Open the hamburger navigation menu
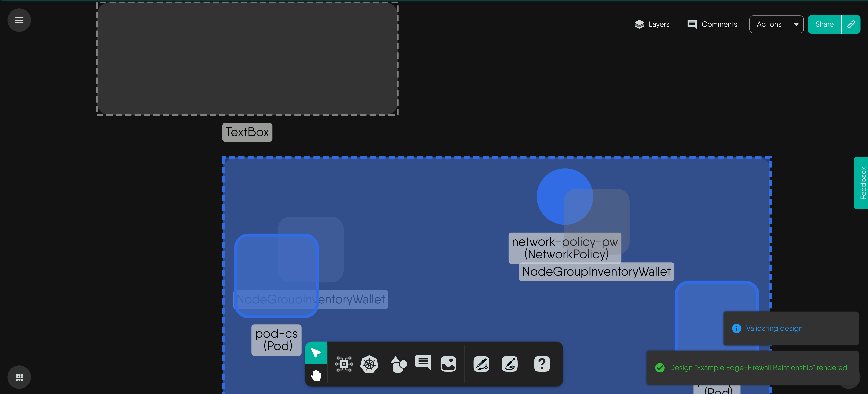This screenshot has width=868, height=394. pyautogui.click(x=19, y=20)
